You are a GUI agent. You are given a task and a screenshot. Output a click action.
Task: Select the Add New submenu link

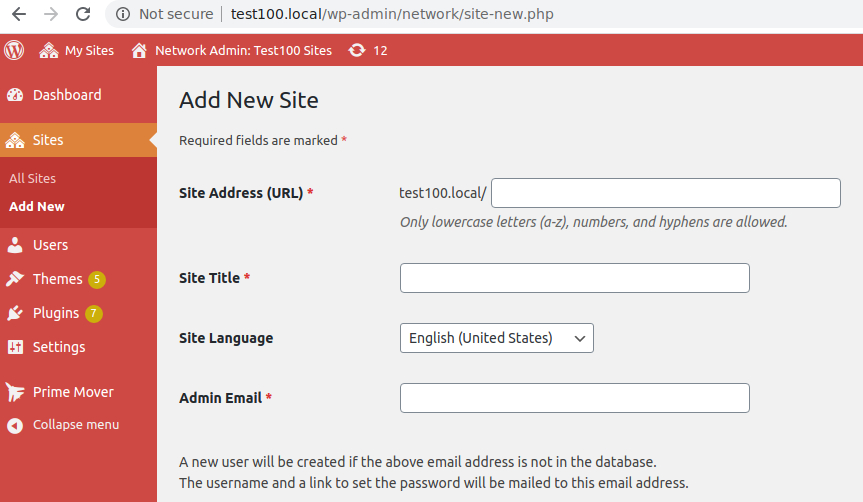(x=37, y=206)
